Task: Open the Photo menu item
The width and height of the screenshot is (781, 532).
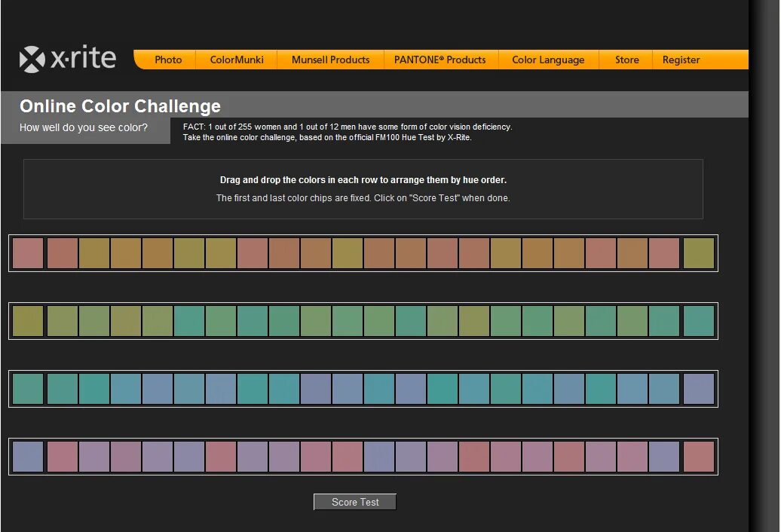Action: (x=168, y=60)
